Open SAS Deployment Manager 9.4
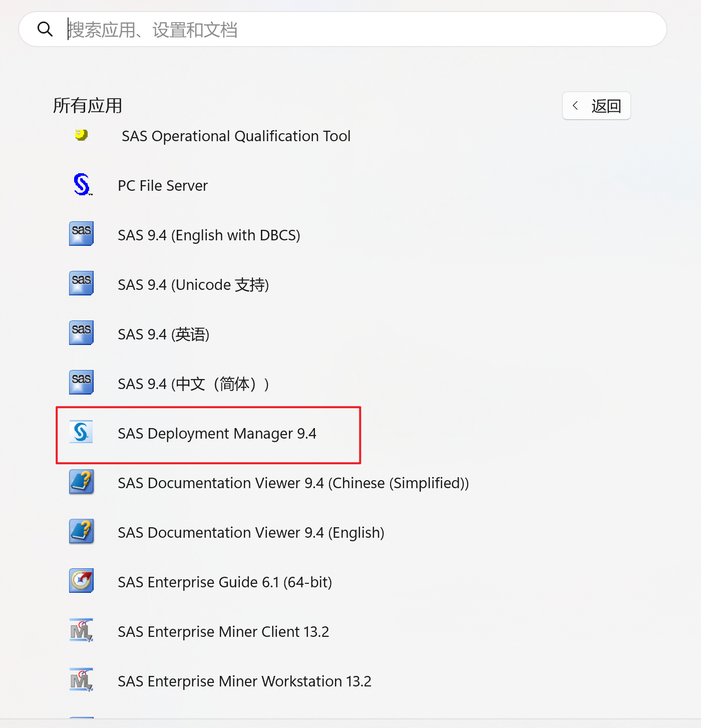The width and height of the screenshot is (701, 728). (x=217, y=434)
